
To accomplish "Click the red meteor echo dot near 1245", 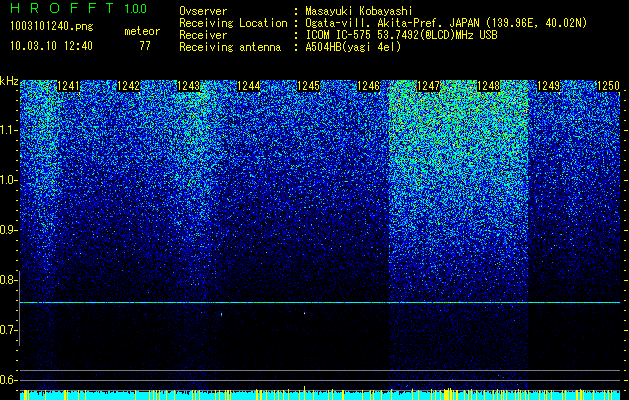I will pos(304,313).
